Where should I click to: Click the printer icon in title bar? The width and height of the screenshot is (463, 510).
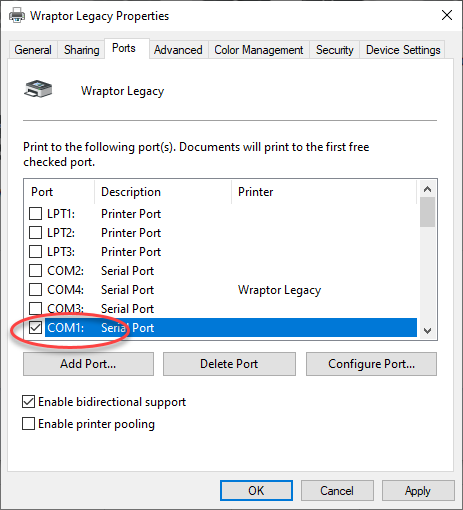click(x=17, y=15)
